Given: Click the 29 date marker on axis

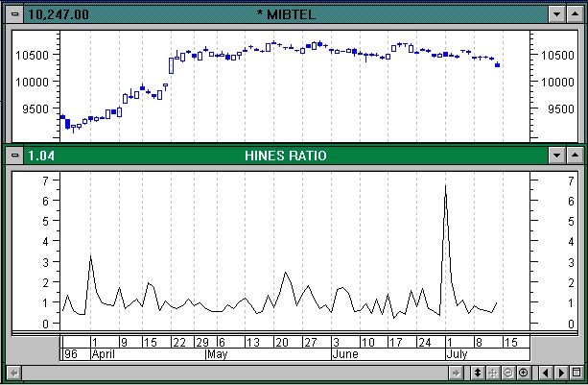Looking at the screenshot, I should click(x=202, y=342).
